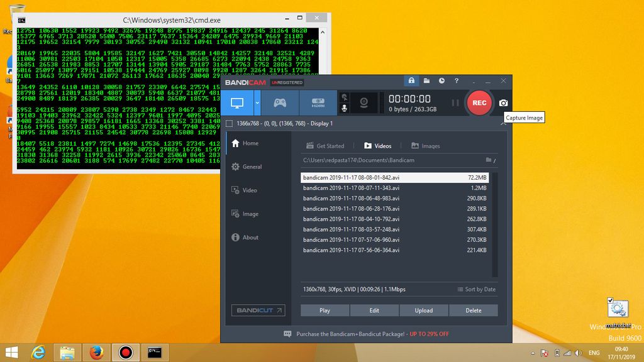
Task: Switch to the Images tab
Action: 426,146
